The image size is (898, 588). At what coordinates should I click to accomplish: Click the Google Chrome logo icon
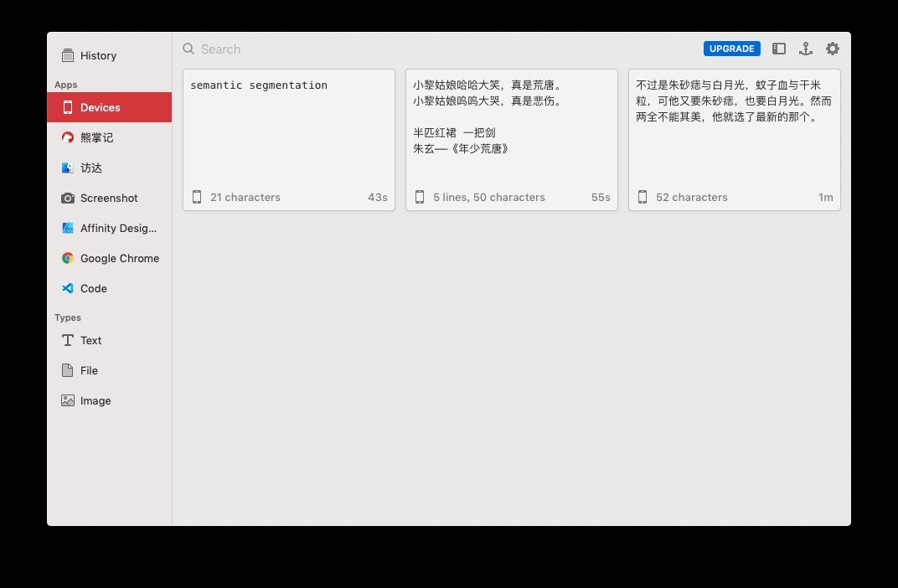coord(68,258)
